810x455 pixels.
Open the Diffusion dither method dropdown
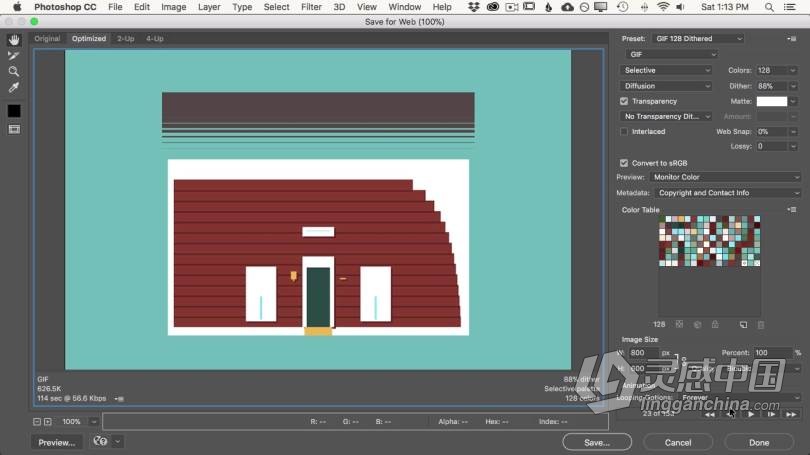click(666, 86)
